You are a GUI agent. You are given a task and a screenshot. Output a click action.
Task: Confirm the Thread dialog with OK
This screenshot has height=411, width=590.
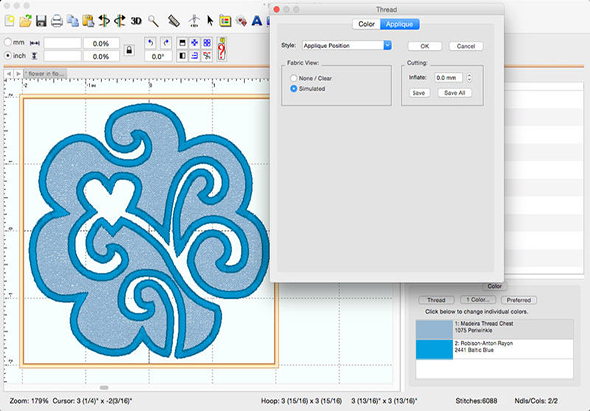coord(425,46)
